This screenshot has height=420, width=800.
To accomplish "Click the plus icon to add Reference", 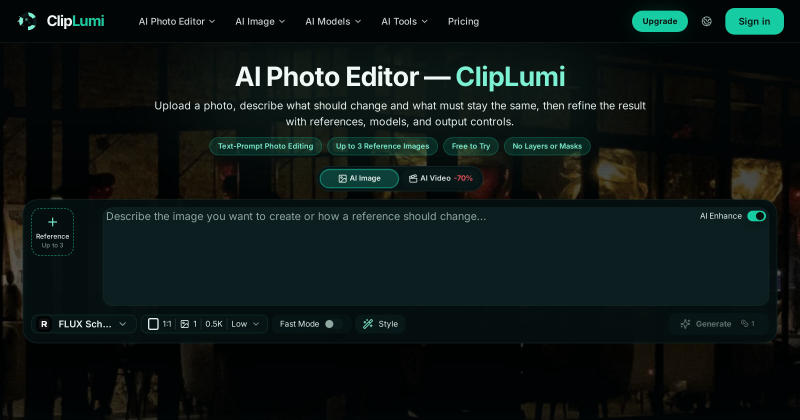I will [x=53, y=222].
